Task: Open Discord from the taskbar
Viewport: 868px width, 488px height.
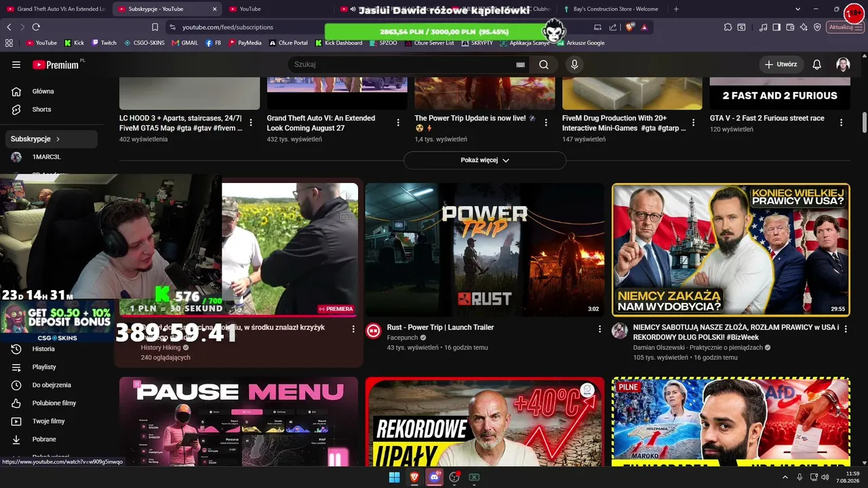Action: pyautogui.click(x=434, y=477)
